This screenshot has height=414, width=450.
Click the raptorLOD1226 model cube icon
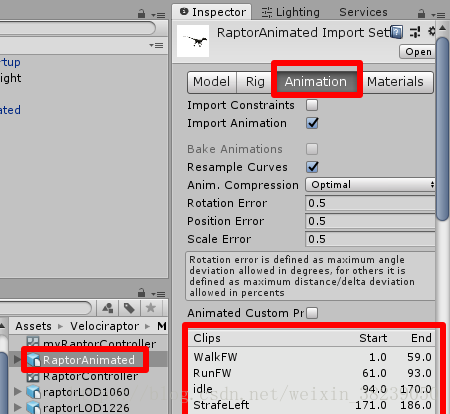click(33, 408)
